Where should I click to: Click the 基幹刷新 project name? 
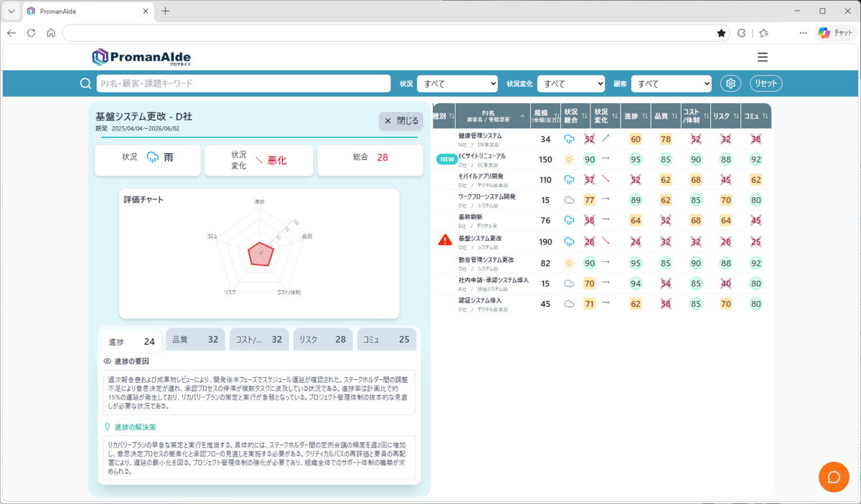(471, 217)
